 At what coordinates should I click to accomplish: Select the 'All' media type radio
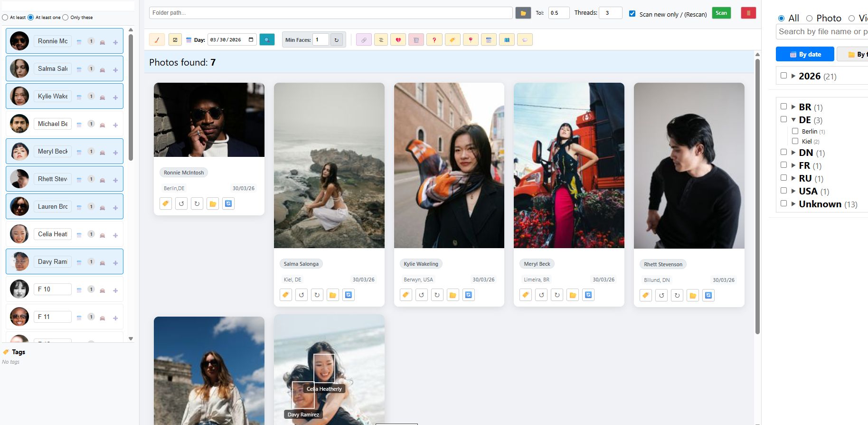coord(781,18)
